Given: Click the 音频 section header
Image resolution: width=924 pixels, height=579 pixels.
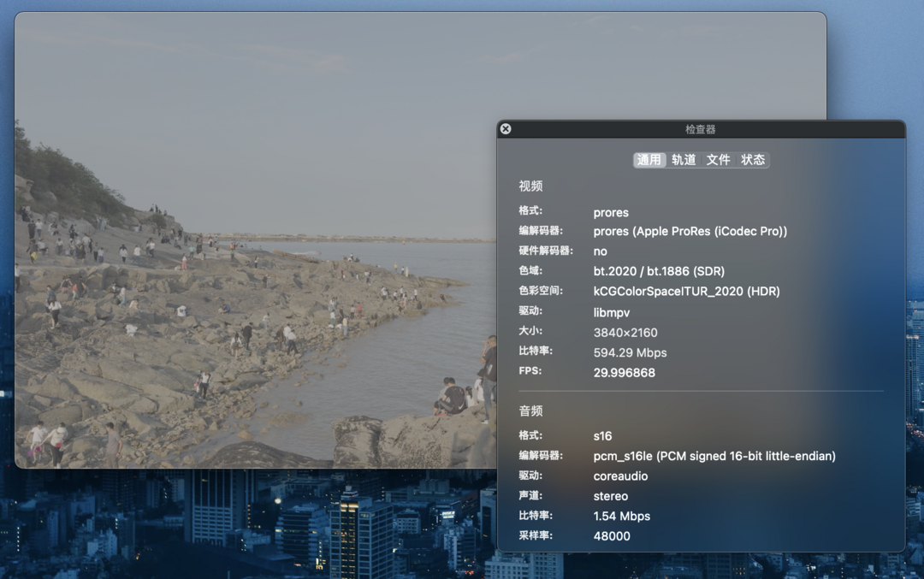Looking at the screenshot, I should point(530,411).
